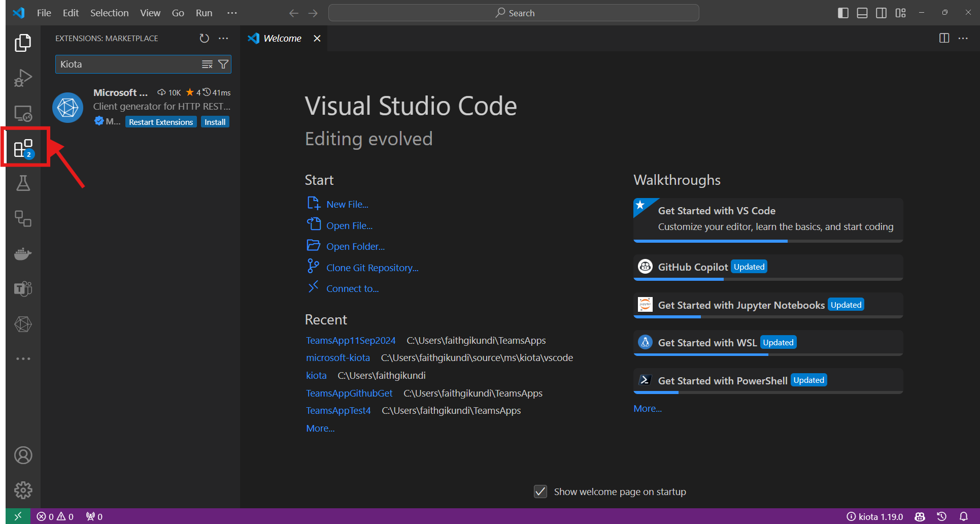Viewport: 980px width, 524px height.
Task: Select the Microsoft Kiota extension entry
Action: (x=141, y=107)
